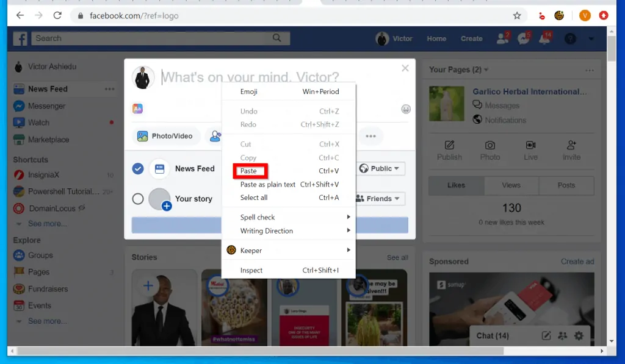Expand the Your Pages (2) dropdown
The height and width of the screenshot is (364, 625).
point(459,70)
